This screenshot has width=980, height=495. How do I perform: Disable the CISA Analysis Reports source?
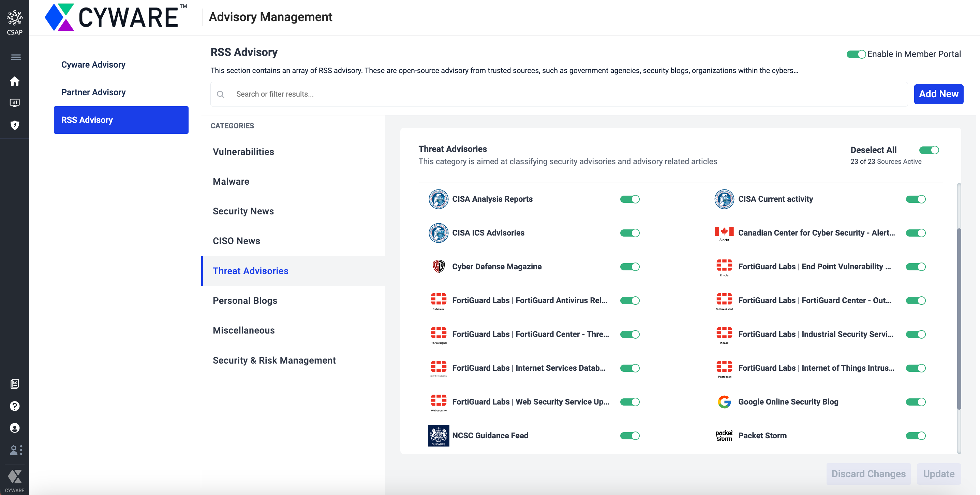click(629, 199)
